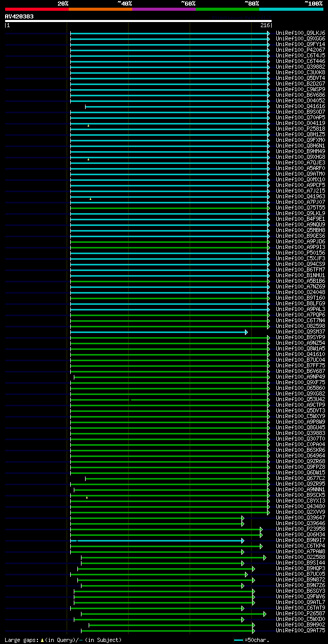Image resolution: width=328 pixels, height=644 pixels.
Task: Select the UniRef100_C5WXY9 label
Action: pyautogui.click(x=300, y=416)
